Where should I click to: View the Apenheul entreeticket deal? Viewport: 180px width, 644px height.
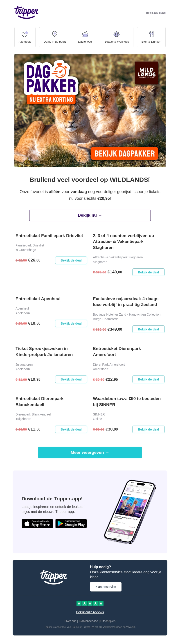71,323
